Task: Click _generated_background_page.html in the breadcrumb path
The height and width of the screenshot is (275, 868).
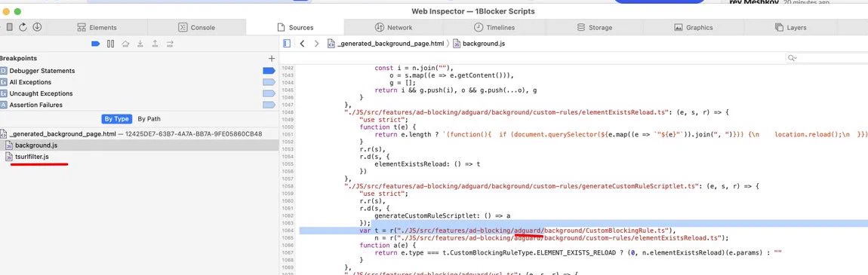Action: (386, 43)
